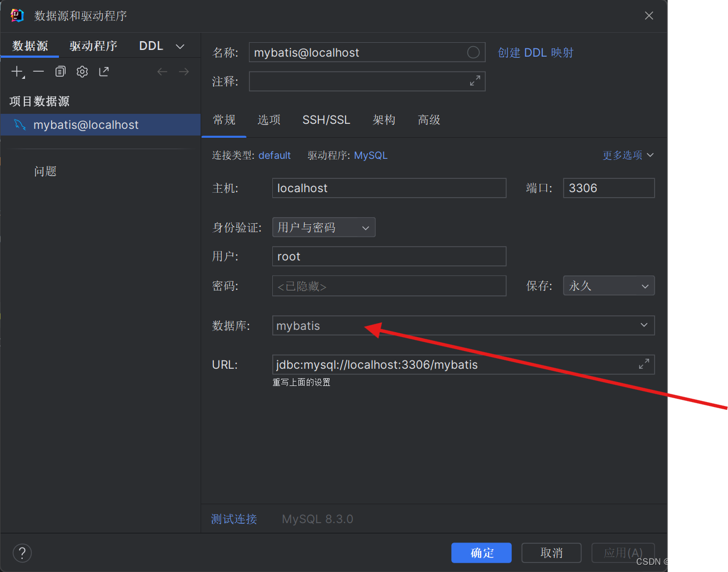Click the MySQL driver link
This screenshot has width=728, height=572.
click(x=371, y=155)
